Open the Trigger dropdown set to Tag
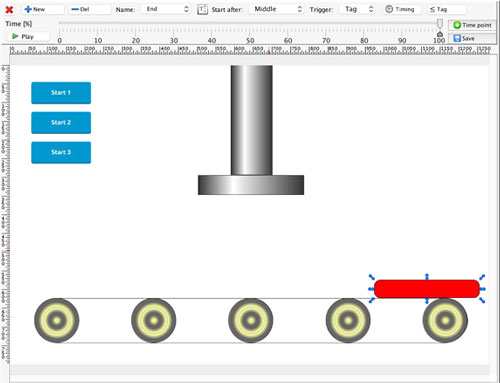 357,9
